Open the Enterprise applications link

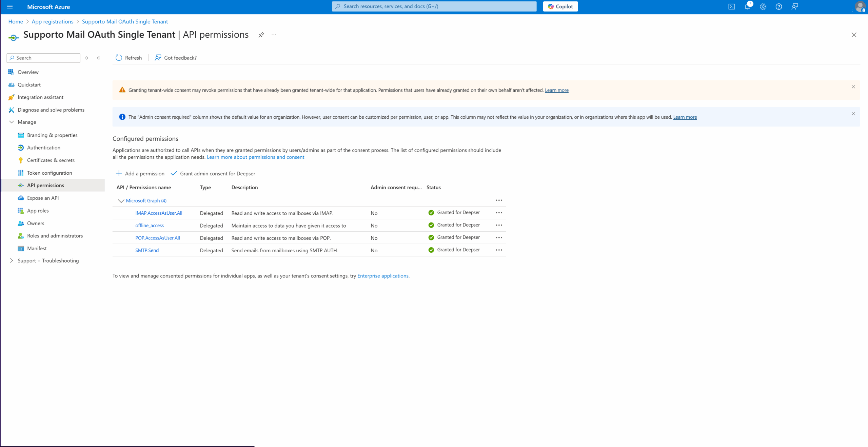click(x=383, y=276)
